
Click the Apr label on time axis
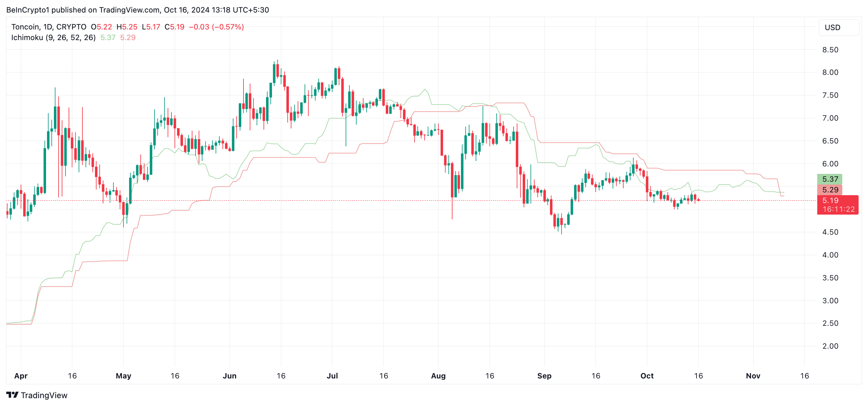21,376
